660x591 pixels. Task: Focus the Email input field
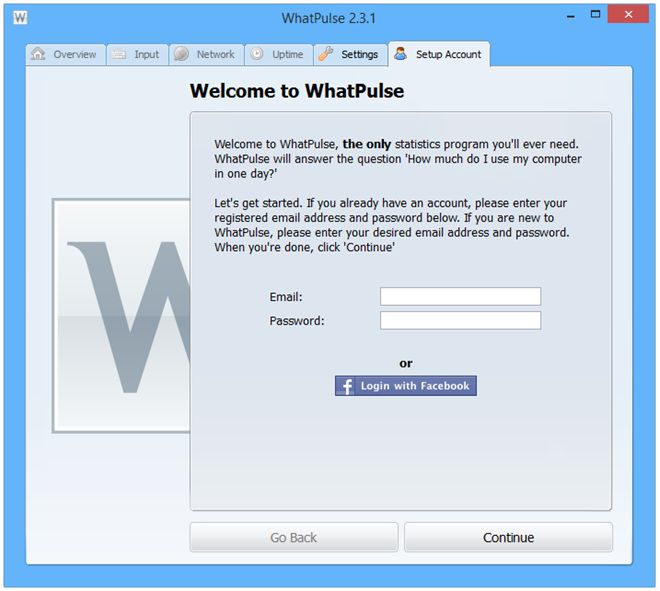pyautogui.click(x=460, y=296)
